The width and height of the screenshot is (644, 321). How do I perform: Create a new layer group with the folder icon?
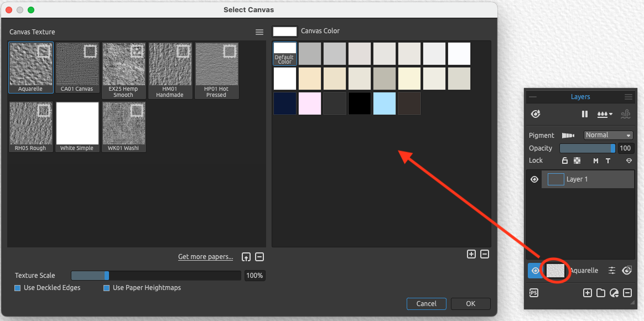(601, 293)
